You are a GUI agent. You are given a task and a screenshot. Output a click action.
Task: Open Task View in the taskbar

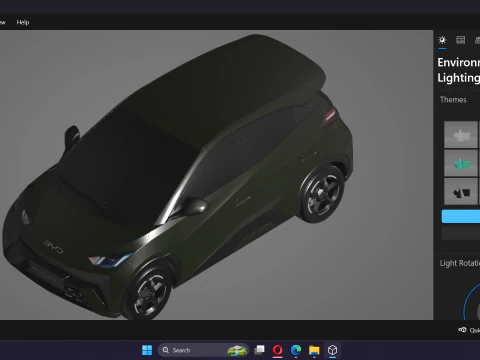[x=259, y=350]
